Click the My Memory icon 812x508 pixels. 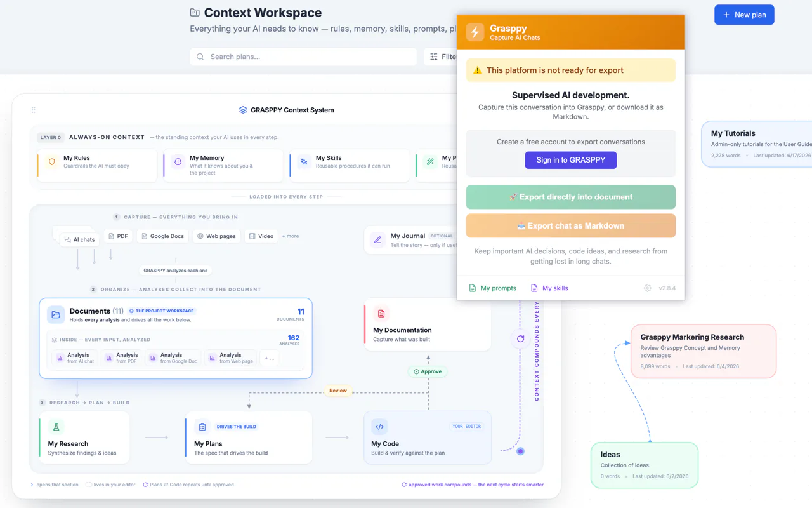(178, 162)
